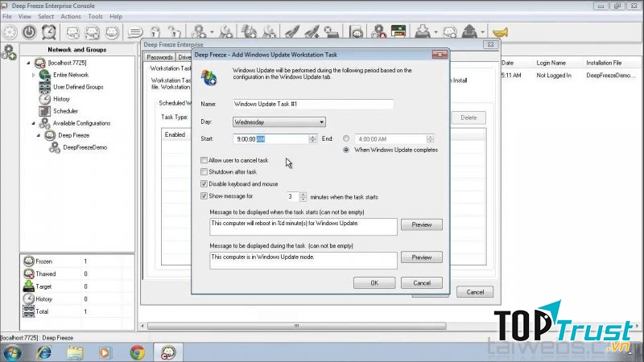Open Windows Media Player from taskbar
644x362 pixels.
[x=105, y=352]
